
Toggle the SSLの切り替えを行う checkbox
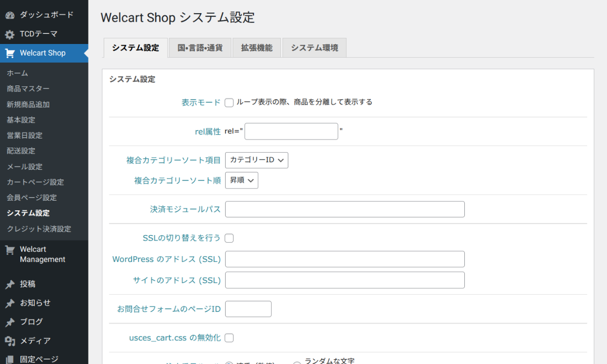229,238
